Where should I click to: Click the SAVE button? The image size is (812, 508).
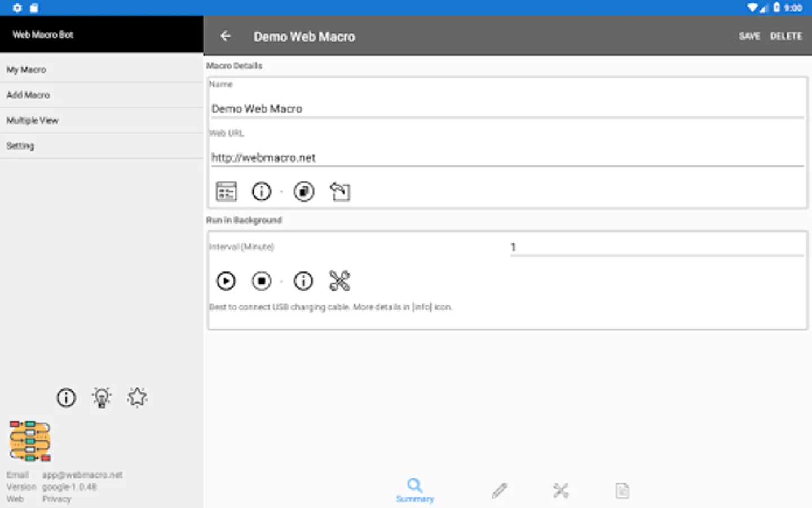coord(749,36)
